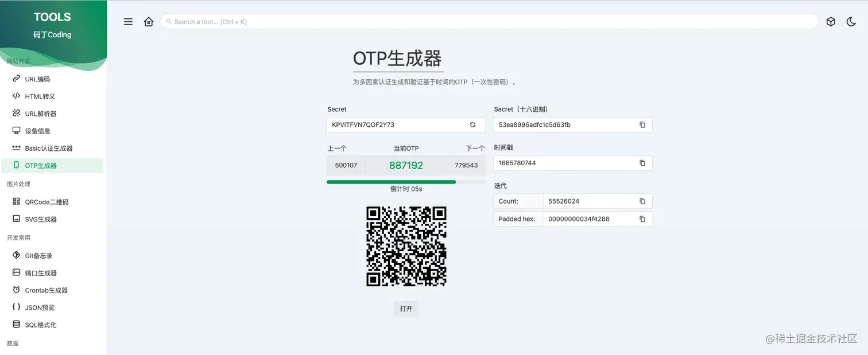This screenshot has width=868, height=355.
Task: Click the previous OTP 500107
Action: (346, 165)
